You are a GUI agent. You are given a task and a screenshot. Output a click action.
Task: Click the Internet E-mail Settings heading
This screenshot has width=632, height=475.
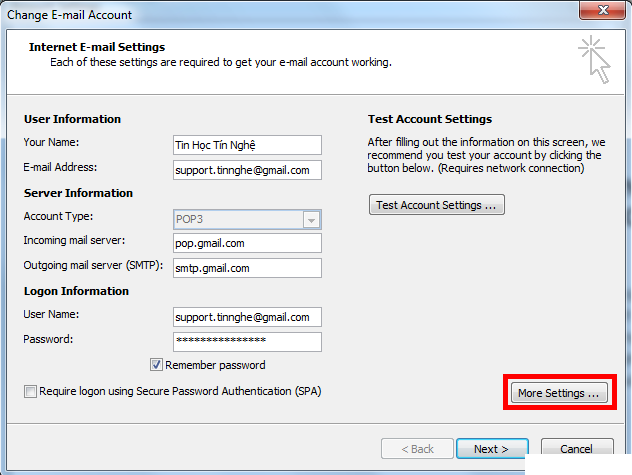pyautogui.click(x=97, y=47)
